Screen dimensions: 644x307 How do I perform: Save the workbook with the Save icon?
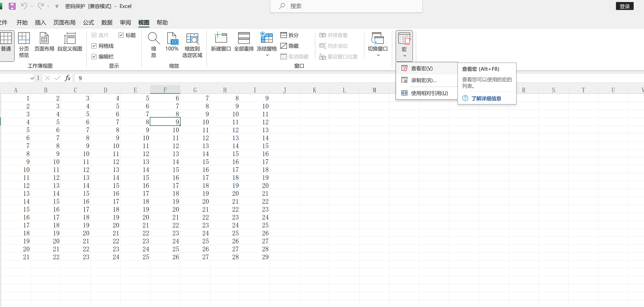tap(12, 6)
